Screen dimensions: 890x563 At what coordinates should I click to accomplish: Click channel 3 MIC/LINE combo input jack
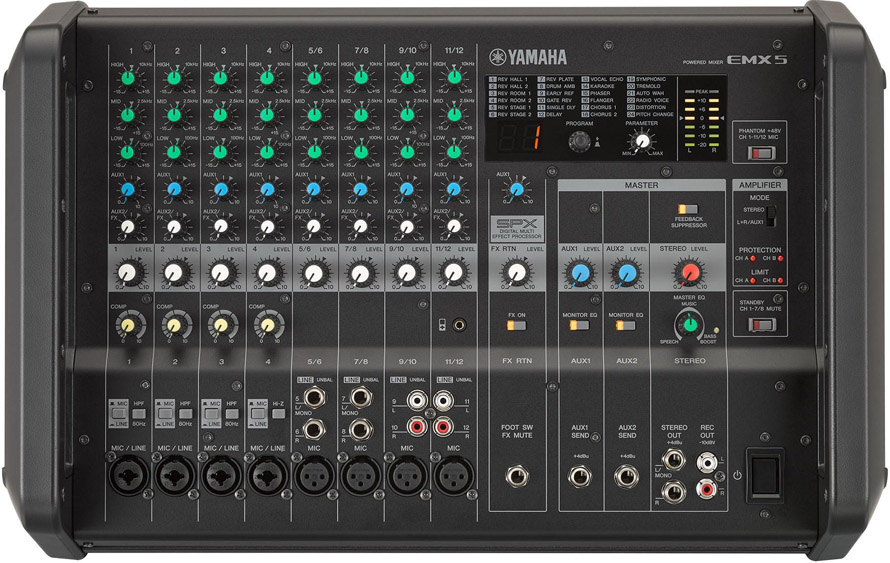[x=222, y=475]
